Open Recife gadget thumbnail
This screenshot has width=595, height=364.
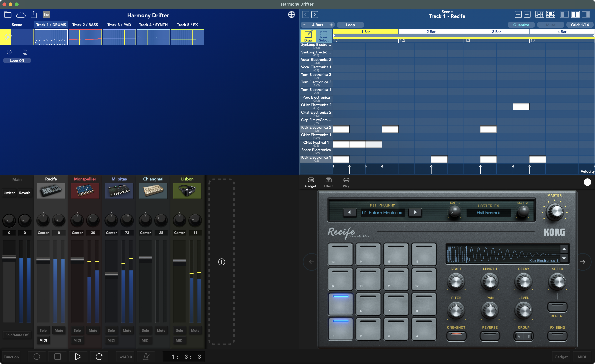[51, 191]
